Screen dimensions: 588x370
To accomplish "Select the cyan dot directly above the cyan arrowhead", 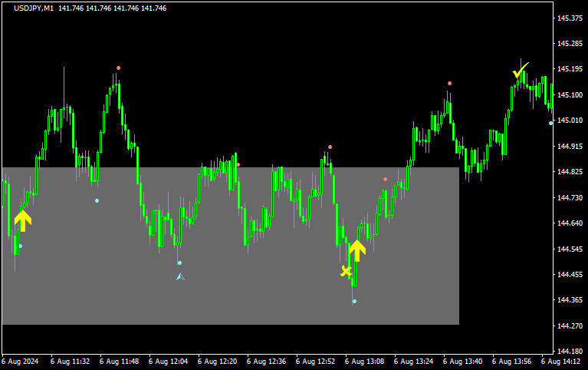I will tap(180, 263).
